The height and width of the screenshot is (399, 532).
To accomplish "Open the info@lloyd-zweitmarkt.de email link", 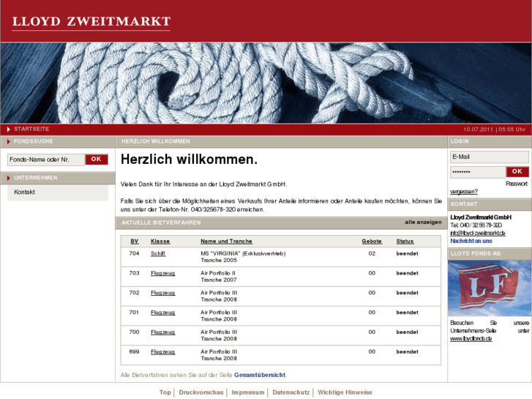I will coord(477,233).
